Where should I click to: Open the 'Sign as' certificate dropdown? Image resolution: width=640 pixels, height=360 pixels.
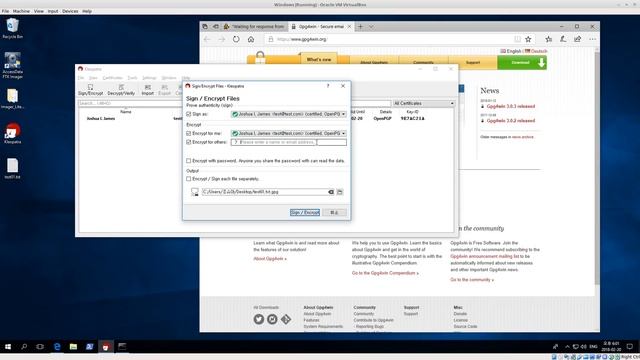click(x=289, y=114)
